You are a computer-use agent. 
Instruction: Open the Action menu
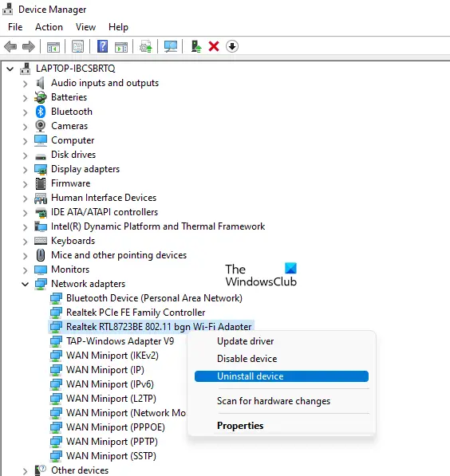(49, 27)
